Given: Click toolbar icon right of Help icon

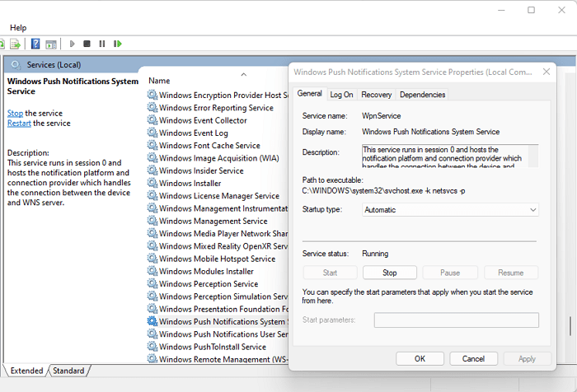Looking at the screenshot, I should pyautogui.click(x=51, y=44).
